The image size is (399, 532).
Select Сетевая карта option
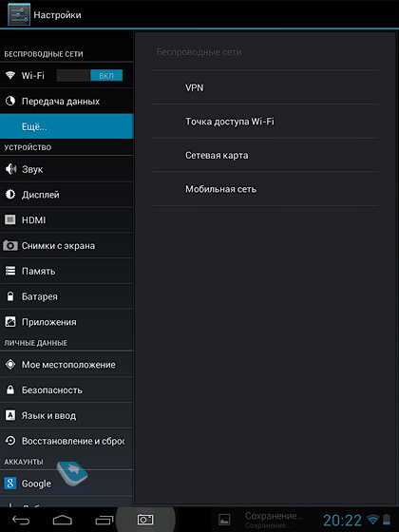265,155
